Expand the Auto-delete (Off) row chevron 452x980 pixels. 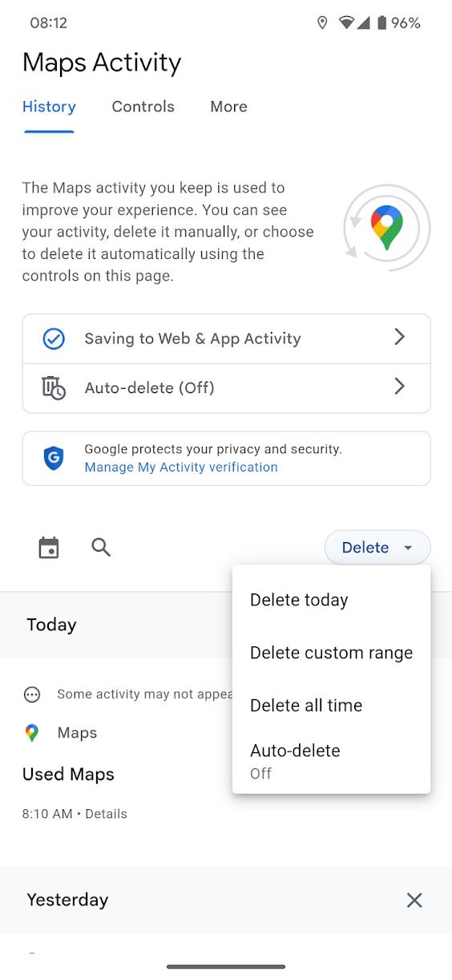(400, 387)
